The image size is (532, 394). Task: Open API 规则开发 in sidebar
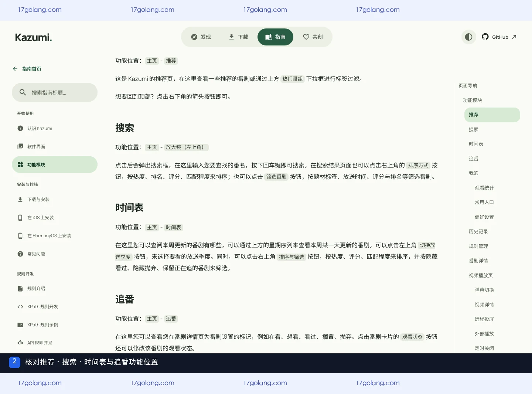pyautogui.click(x=55, y=343)
